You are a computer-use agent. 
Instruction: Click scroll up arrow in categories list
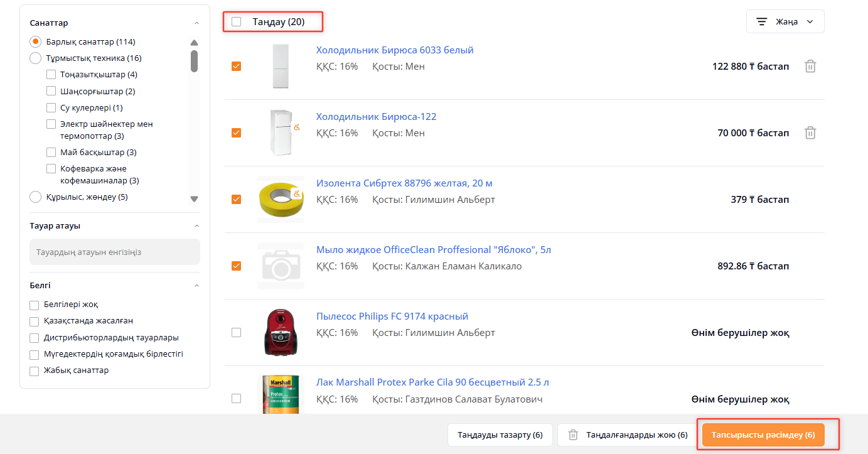tap(194, 43)
